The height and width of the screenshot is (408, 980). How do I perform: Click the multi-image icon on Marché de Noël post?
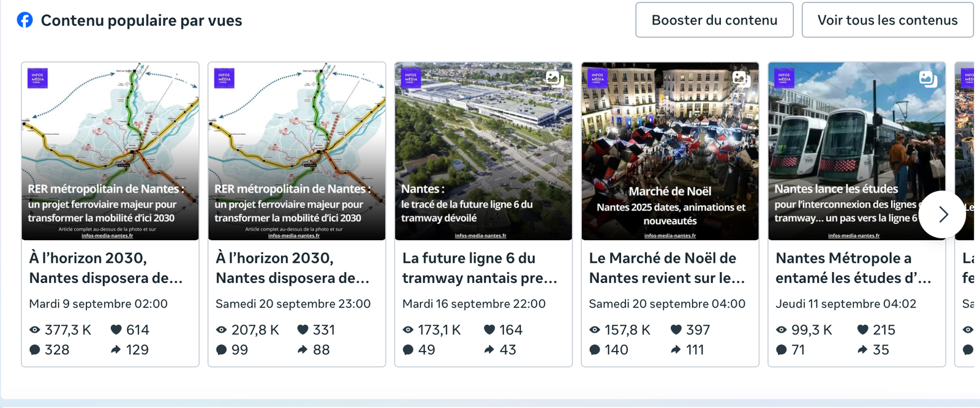coord(741,78)
